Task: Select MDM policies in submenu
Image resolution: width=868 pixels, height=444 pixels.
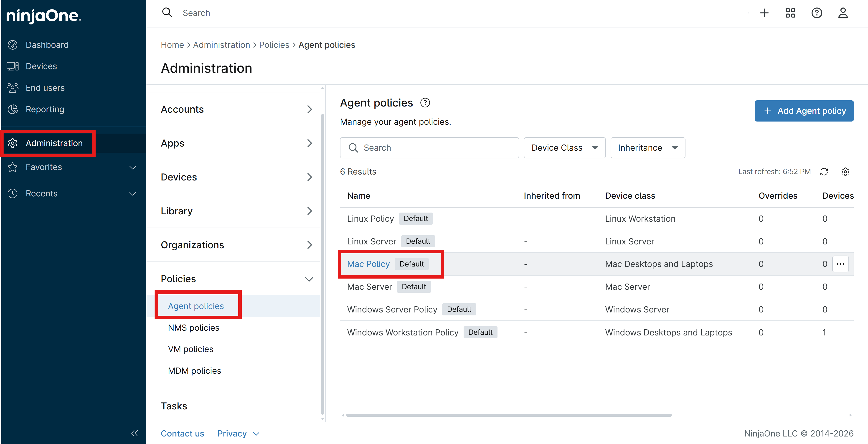Action: 194,371
